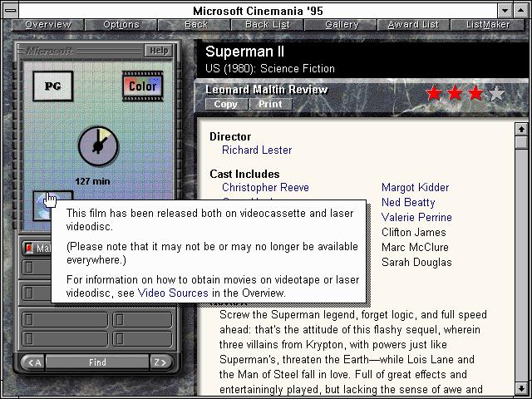Open the Options menu

(121, 25)
